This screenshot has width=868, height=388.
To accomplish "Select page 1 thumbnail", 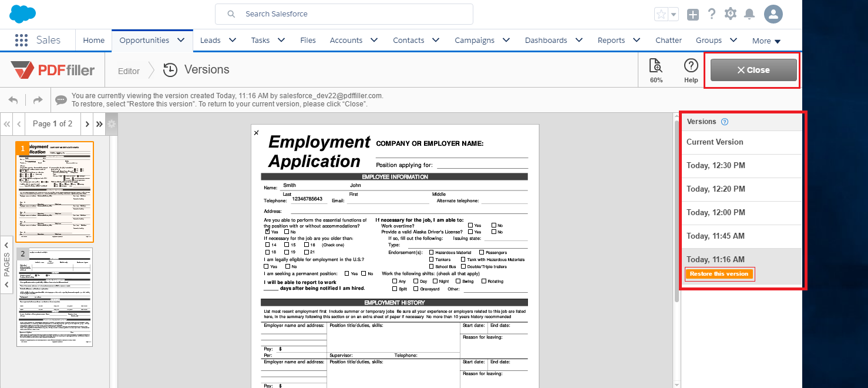I will coord(54,192).
